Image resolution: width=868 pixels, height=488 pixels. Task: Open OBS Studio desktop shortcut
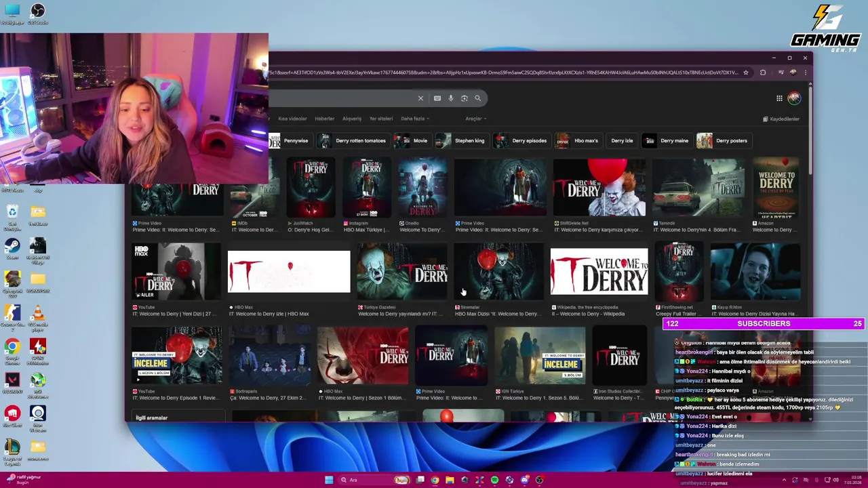pyautogui.click(x=38, y=14)
